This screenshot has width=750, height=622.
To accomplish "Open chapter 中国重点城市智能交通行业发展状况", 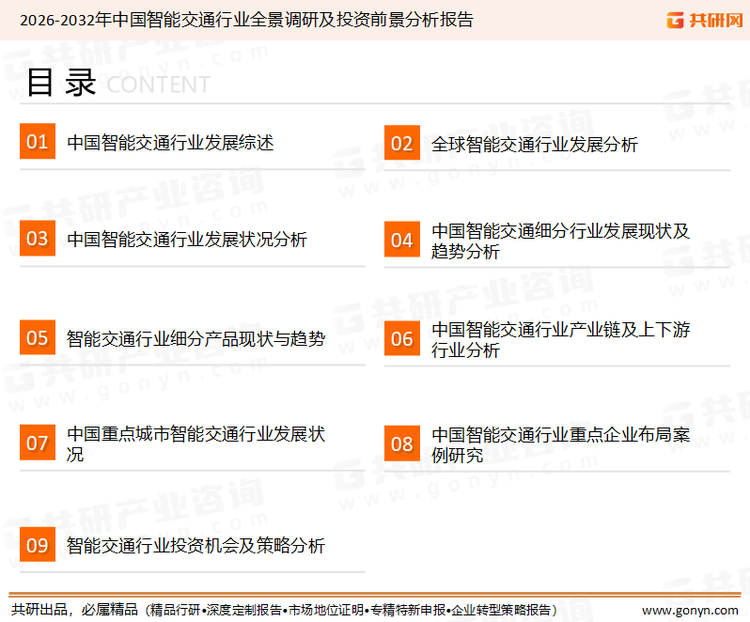I will (x=196, y=444).
